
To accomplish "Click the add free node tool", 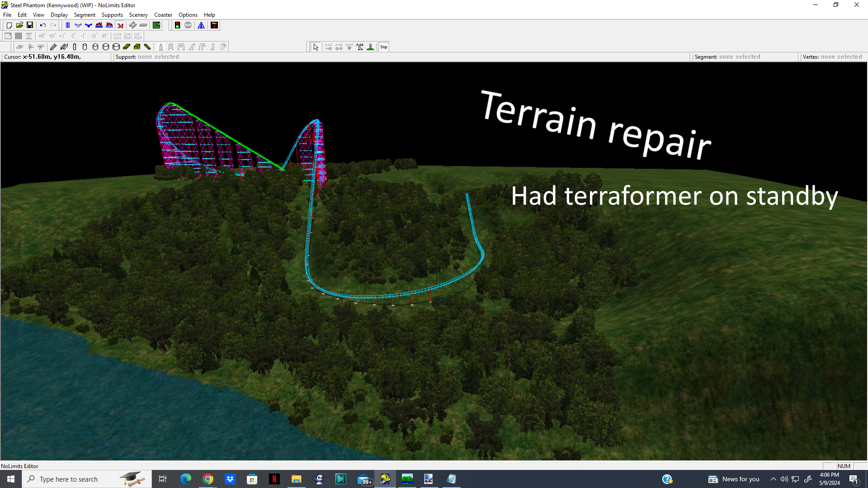I will 360,47.
